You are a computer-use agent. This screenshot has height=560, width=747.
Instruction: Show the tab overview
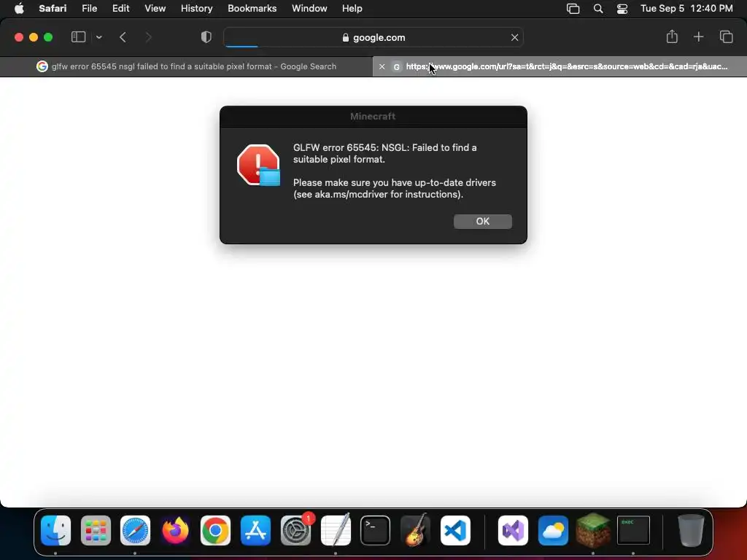click(726, 36)
